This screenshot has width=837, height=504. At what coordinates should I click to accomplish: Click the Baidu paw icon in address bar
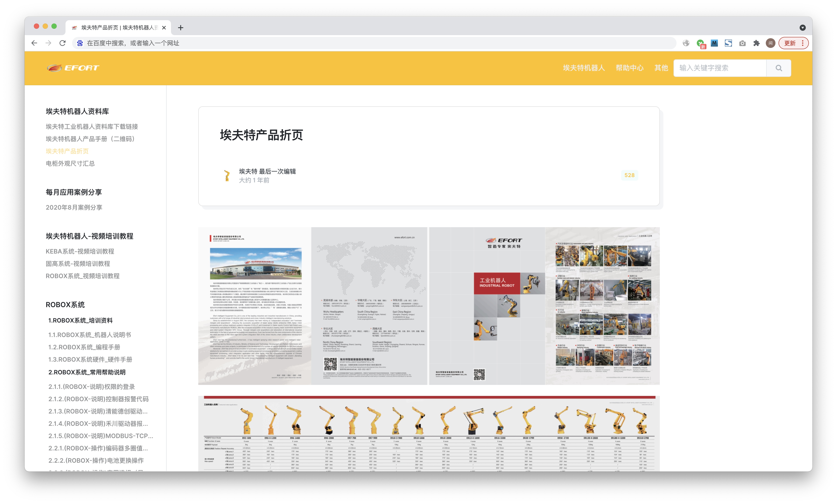tap(80, 43)
